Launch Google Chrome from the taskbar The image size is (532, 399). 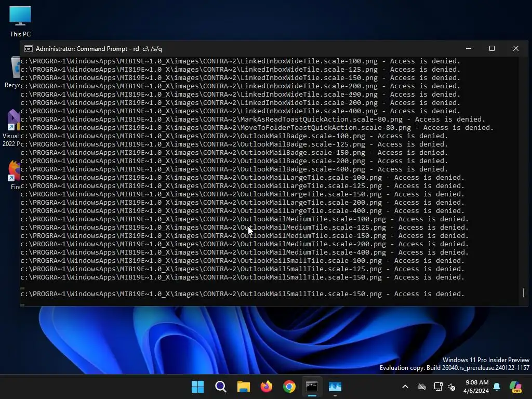click(x=289, y=387)
